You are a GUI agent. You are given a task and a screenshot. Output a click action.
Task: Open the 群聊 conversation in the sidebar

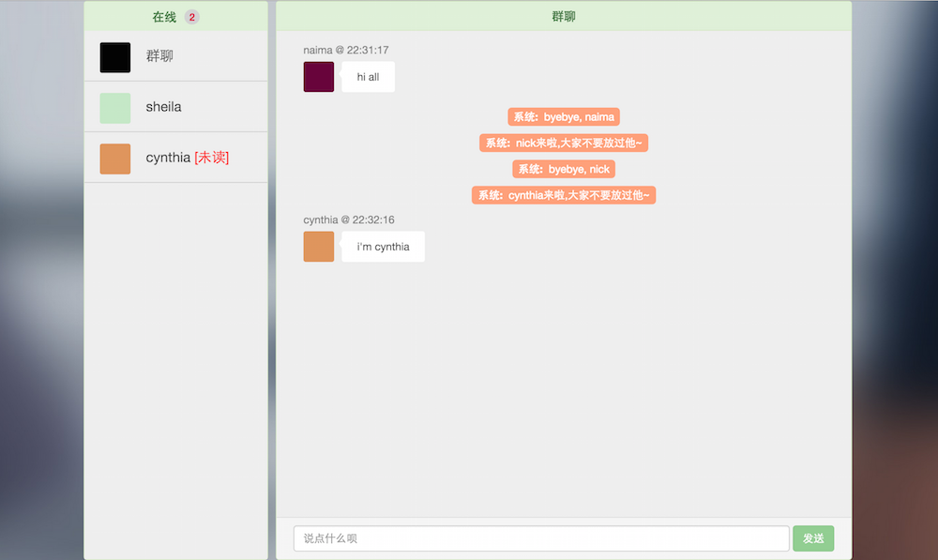(x=159, y=56)
